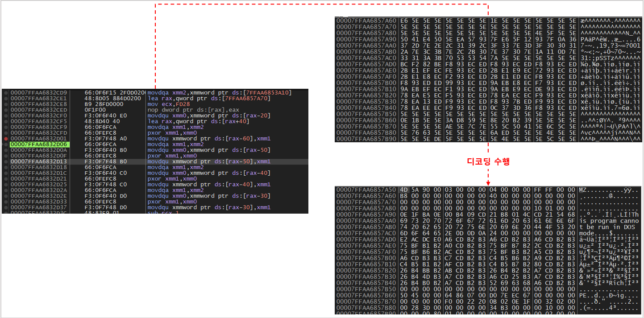Click the red breakpoint dot at 00007FFAA6832D01
Image resolution: width=644 pixels, height=318 pixels.
click(5, 139)
